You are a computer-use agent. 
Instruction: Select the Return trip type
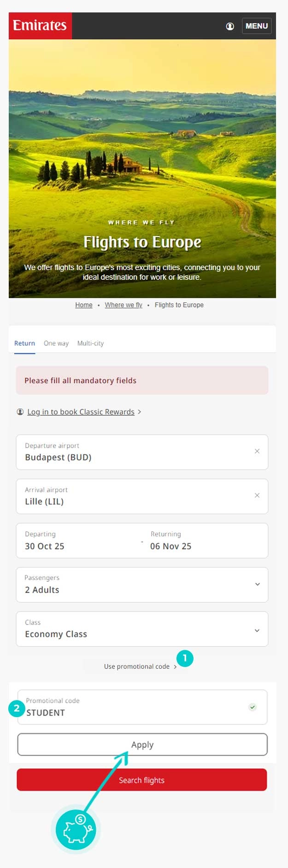click(24, 343)
